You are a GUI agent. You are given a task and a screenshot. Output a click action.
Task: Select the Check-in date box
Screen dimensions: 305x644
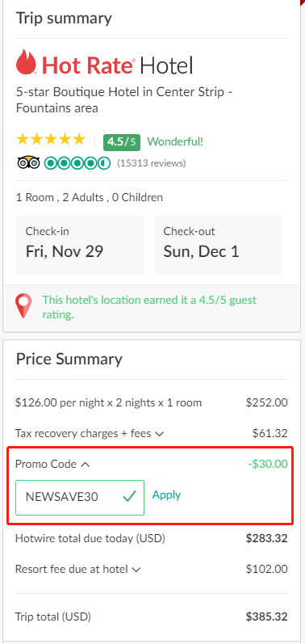80,244
